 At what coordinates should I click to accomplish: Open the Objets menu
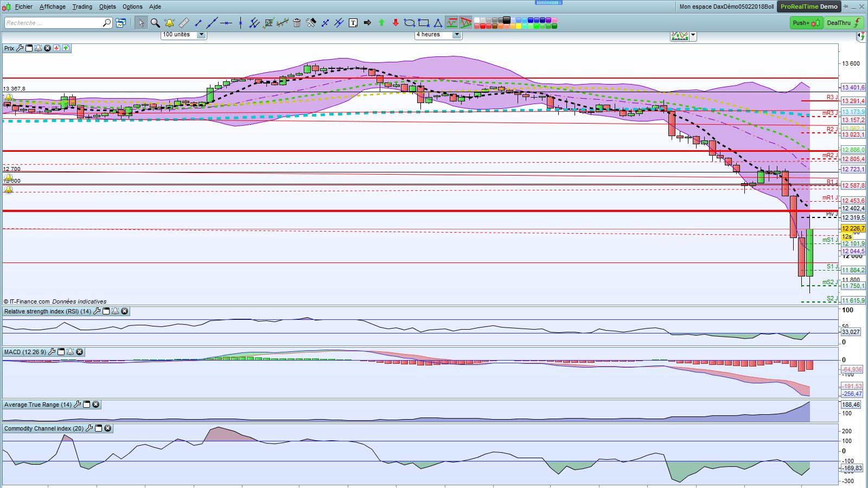tap(107, 7)
